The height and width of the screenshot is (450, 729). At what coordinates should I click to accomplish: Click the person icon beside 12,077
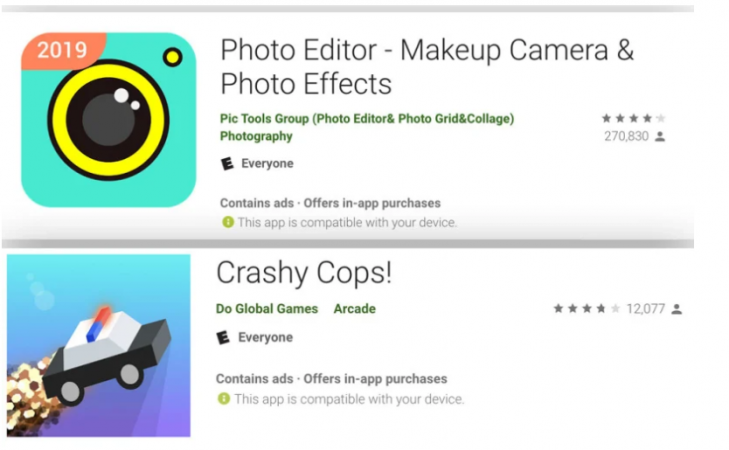(676, 309)
